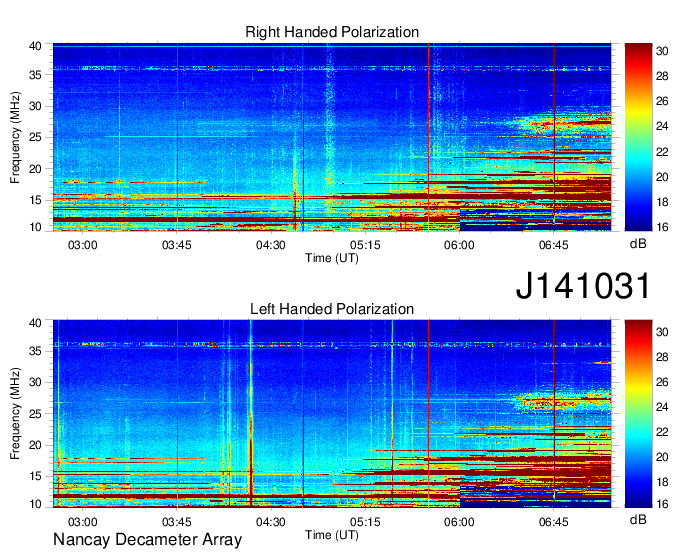Click the 30 MHz tick on the upper plot
680x552 pixels.
35,106
